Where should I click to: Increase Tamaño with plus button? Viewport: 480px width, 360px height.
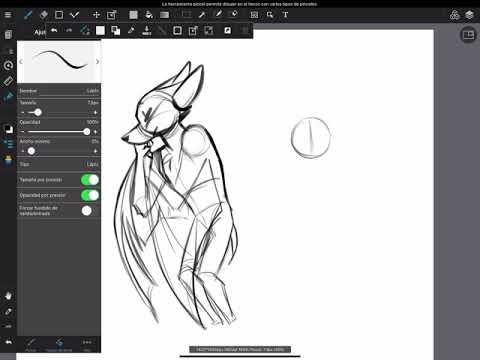(x=95, y=112)
